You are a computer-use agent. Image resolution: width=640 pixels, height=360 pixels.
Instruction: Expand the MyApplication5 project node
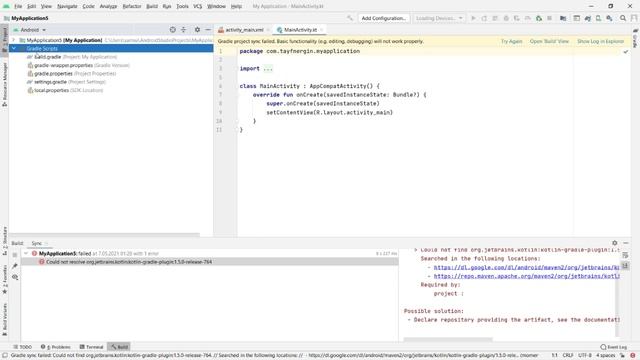pos(14,40)
